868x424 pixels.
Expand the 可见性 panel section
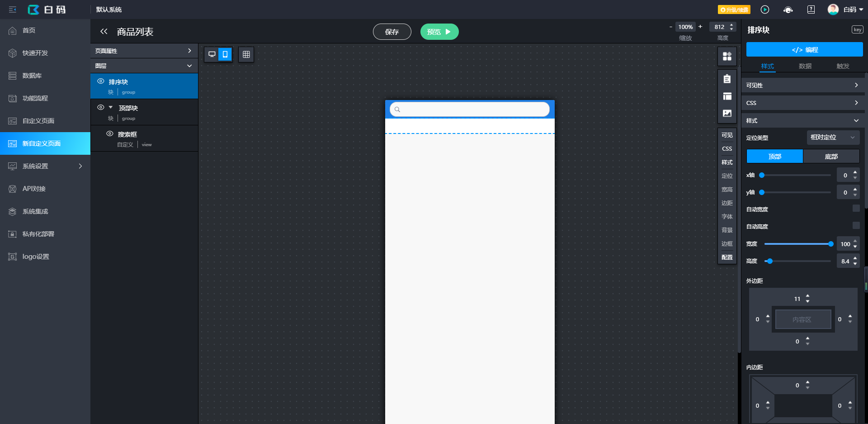[x=802, y=85]
